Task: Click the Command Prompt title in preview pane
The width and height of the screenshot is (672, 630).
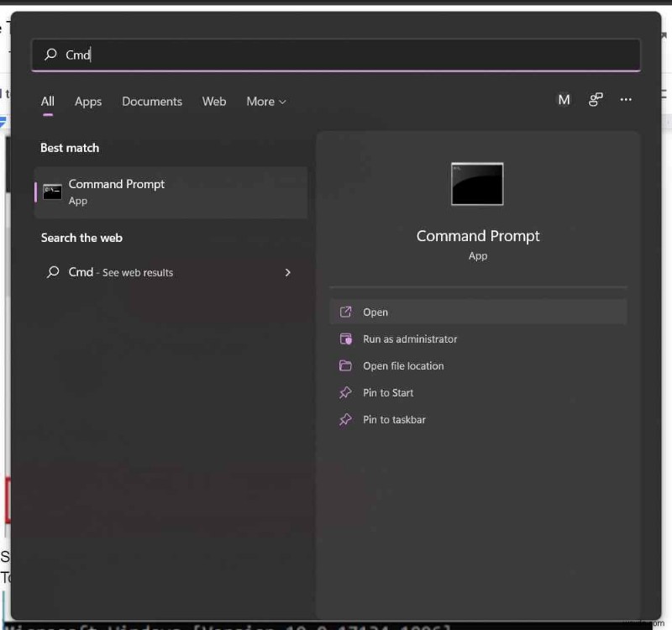Action: [x=478, y=236]
